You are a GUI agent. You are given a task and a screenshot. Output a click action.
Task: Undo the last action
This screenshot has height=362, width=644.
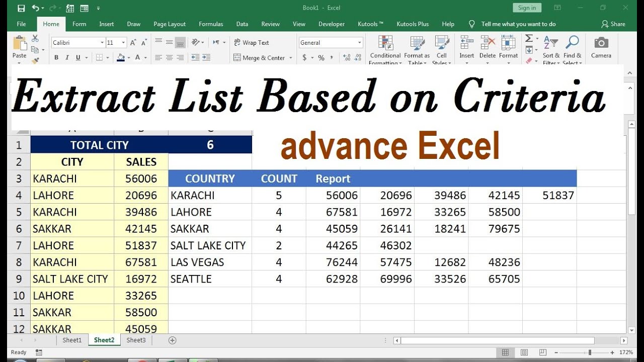click(35, 8)
